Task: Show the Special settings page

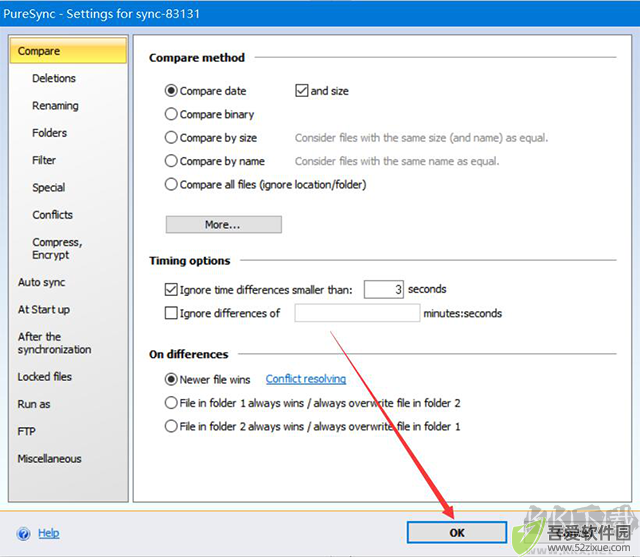Action: pos(48,188)
